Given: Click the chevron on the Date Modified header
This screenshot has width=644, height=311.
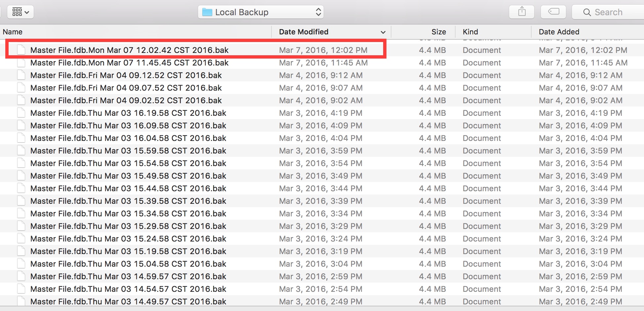Looking at the screenshot, I should 383,32.
